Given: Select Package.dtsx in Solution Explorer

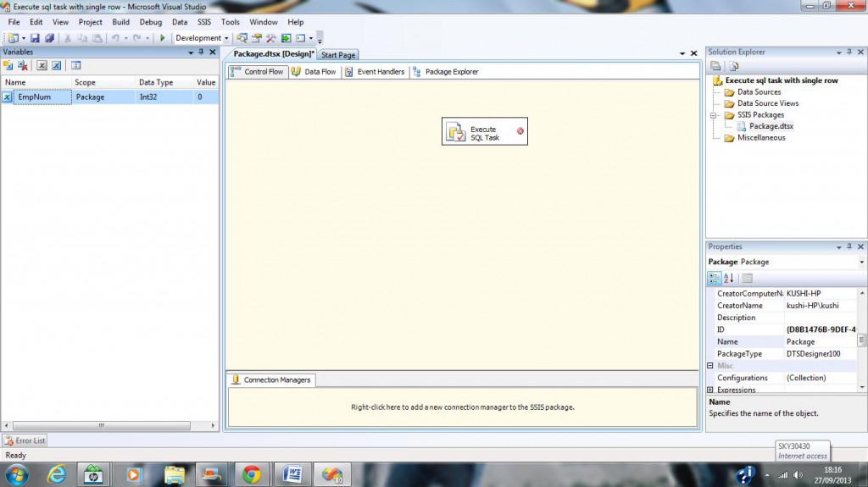Looking at the screenshot, I should coord(771,126).
